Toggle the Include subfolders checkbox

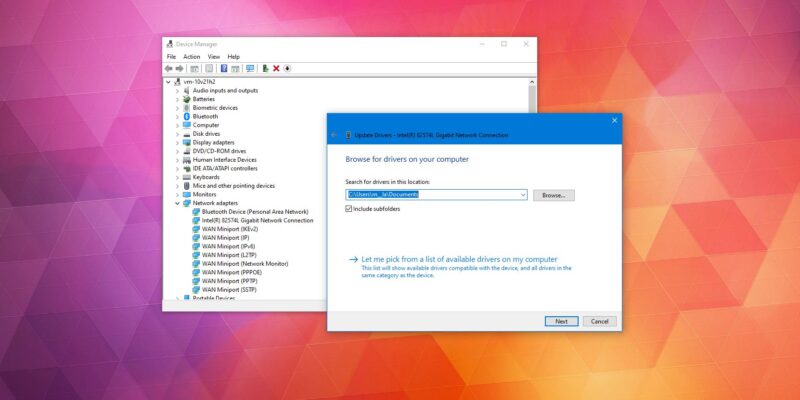[x=349, y=209]
